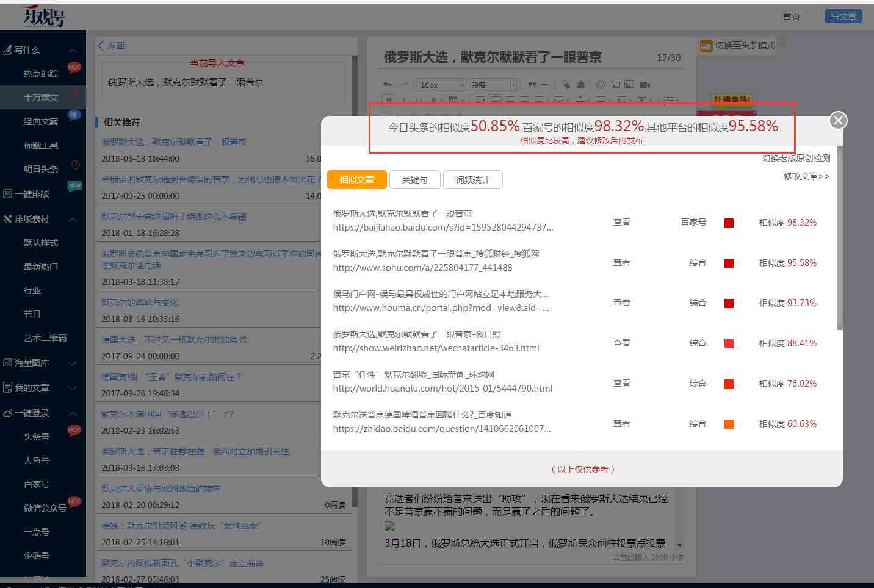Click the help question mark near 切换至头条模式
Viewport: 874px width, 588px height.
(782, 41)
